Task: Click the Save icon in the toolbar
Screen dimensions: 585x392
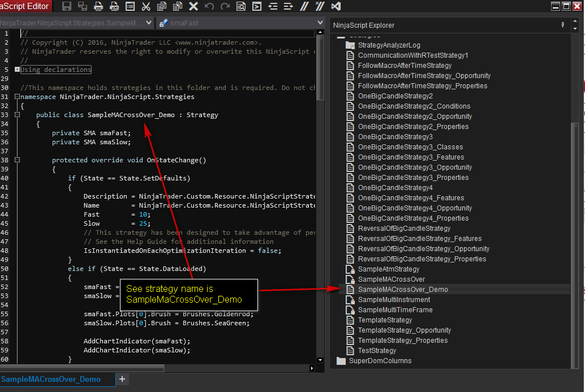Action: pyautogui.click(x=67, y=7)
